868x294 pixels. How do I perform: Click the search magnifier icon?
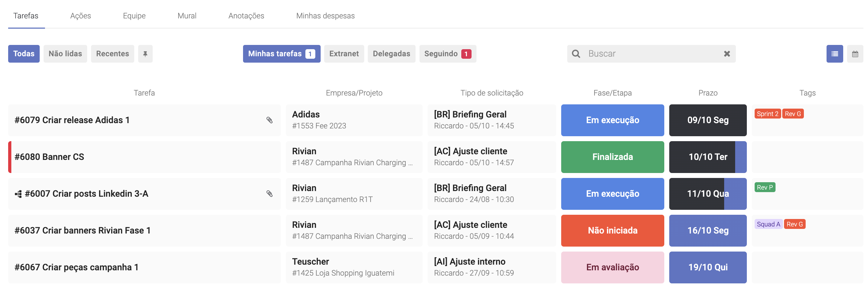(x=576, y=54)
